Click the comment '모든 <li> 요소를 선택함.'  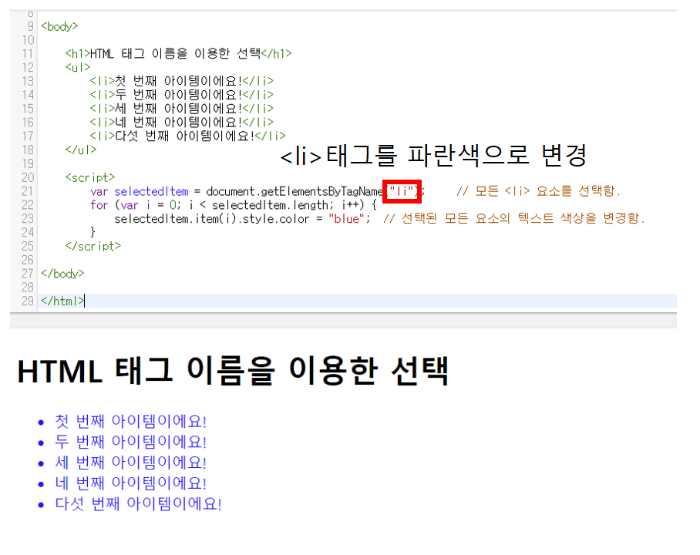coord(538,191)
